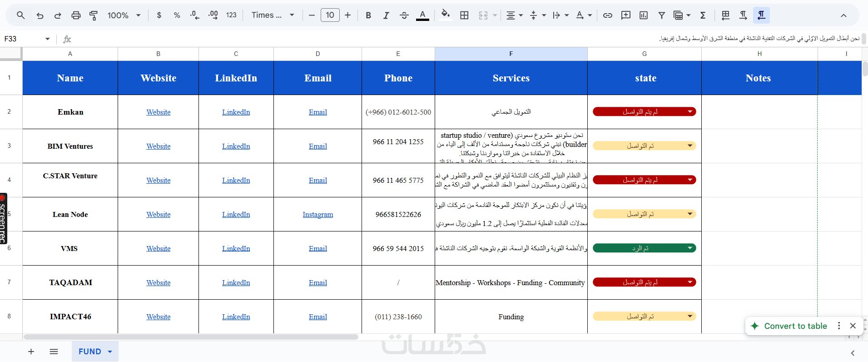Viewport: 868px width, 362px height.
Task: Open more options beside Convert to table
Action: click(839, 326)
